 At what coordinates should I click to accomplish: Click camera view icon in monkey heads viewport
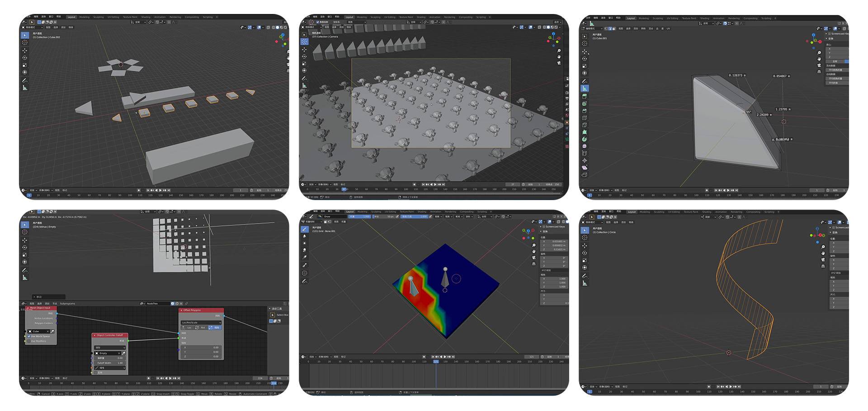pos(559,63)
